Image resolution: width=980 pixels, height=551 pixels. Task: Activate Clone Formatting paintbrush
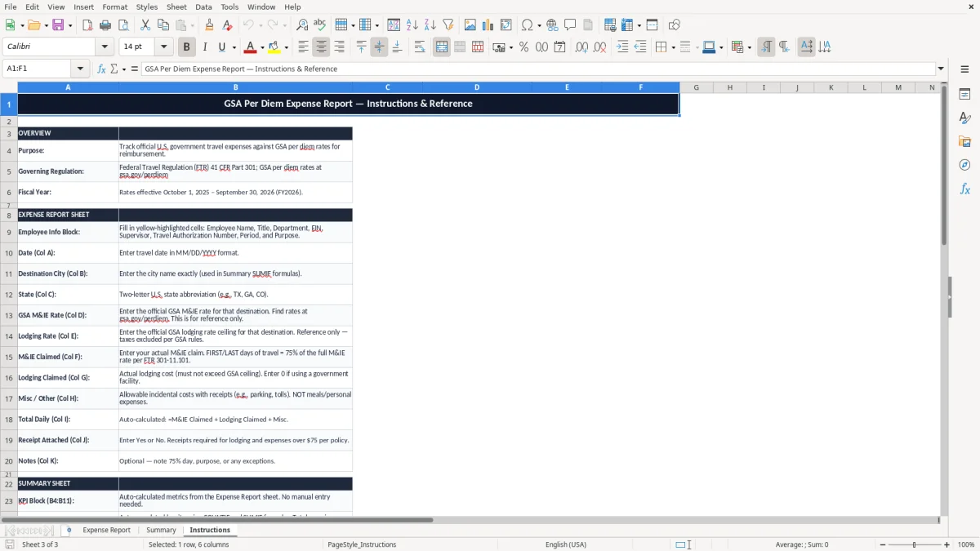(209, 25)
